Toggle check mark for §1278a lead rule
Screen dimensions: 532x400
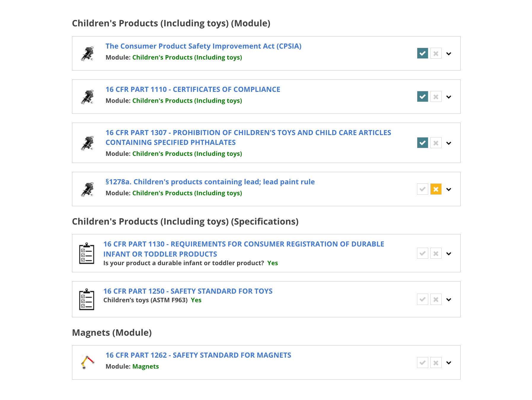(422, 189)
